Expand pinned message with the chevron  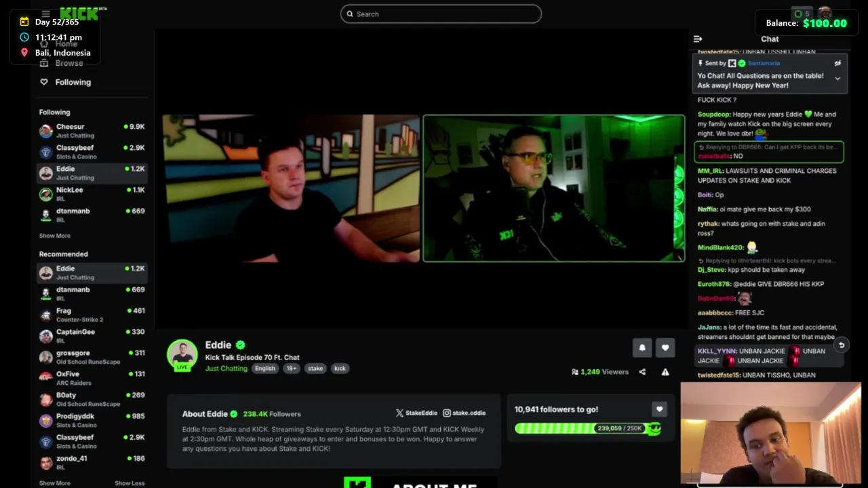point(837,79)
